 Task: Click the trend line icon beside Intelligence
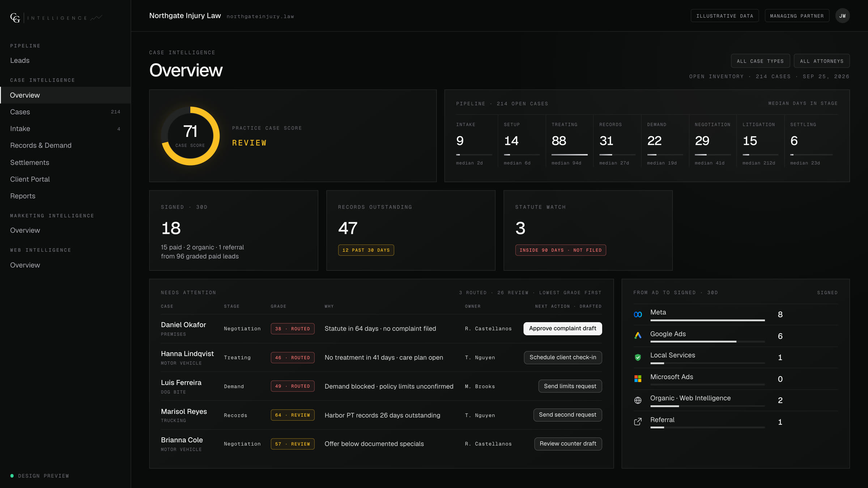96,18
